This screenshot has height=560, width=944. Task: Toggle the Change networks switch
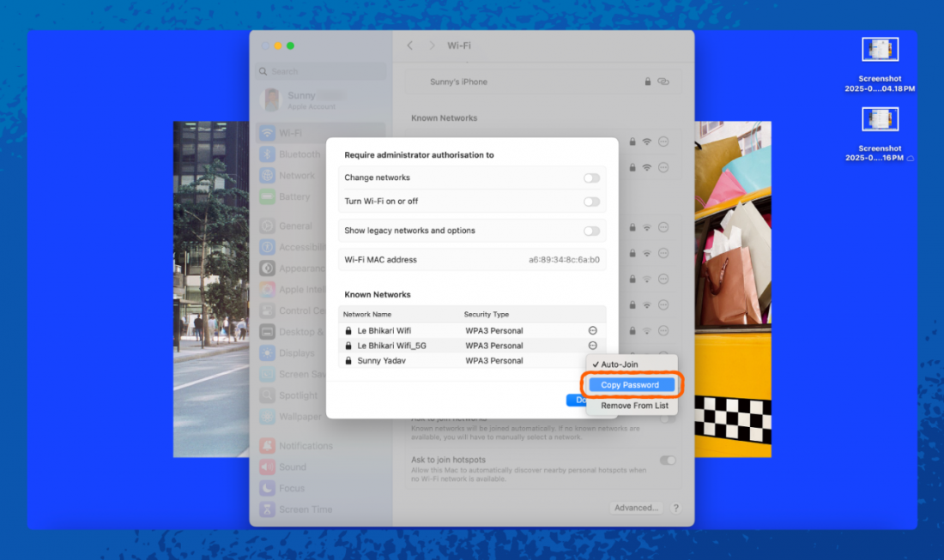591,178
